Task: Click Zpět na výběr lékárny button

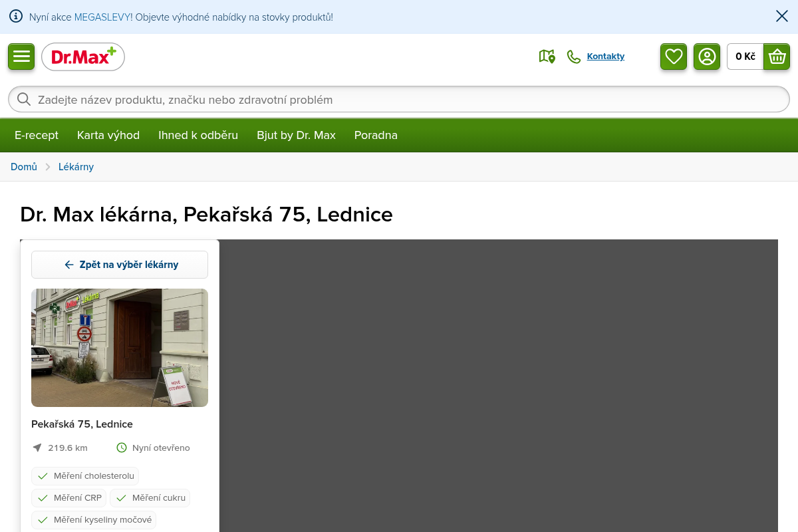Action: (120, 265)
